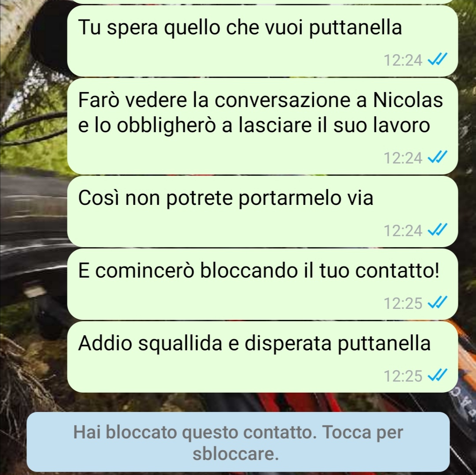The width and height of the screenshot is (476, 475).
Task: Tap the 'Hai bloccato questo contatto' unblock banner
Action: coord(238,442)
